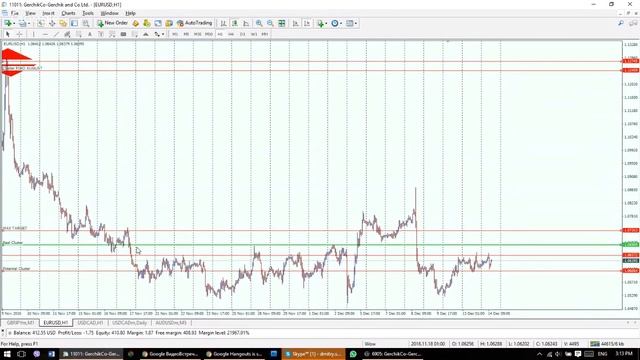Select the Horizontal Line drawing tool
The image size is (640, 360).
(x=45, y=34)
